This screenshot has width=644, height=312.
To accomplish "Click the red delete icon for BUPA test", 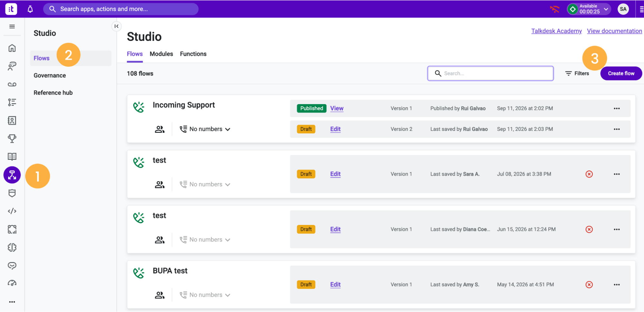I will pos(589,285).
